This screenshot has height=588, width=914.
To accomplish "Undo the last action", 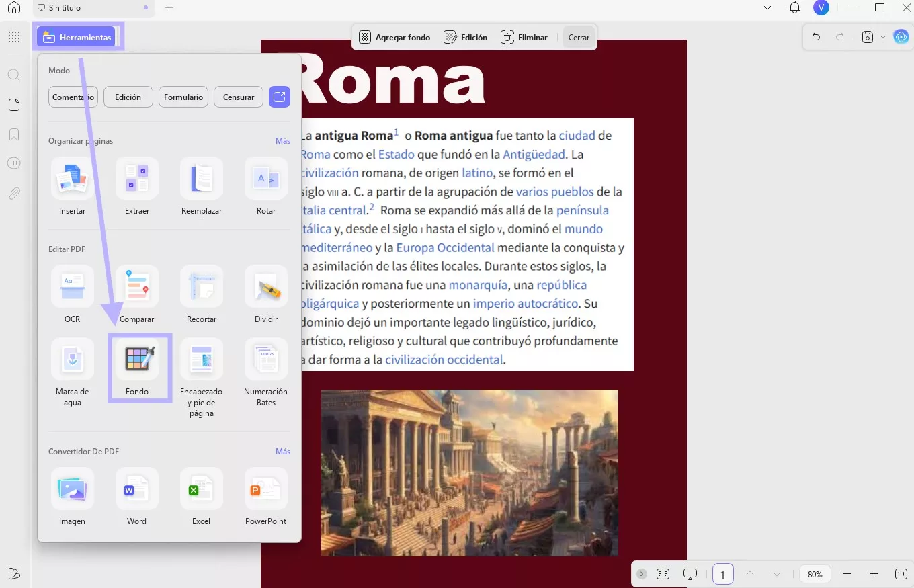I will (x=816, y=37).
